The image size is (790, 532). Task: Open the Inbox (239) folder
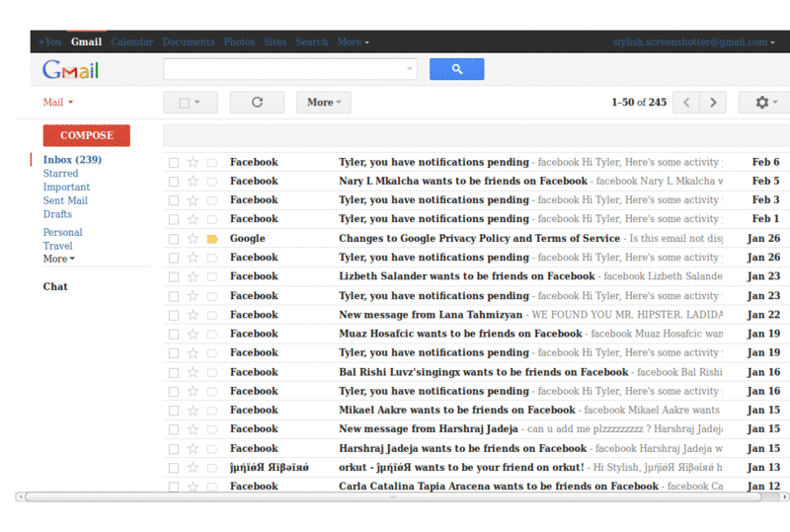pyautogui.click(x=72, y=160)
